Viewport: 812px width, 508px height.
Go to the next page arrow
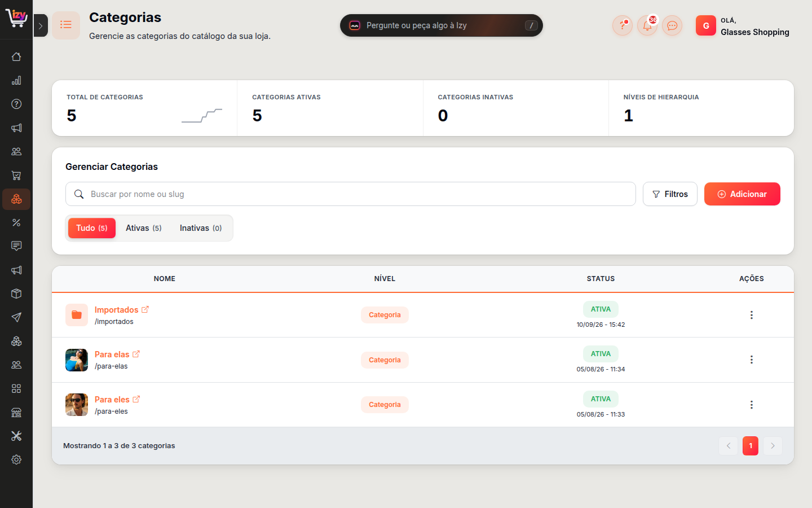[x=773, y=446]
